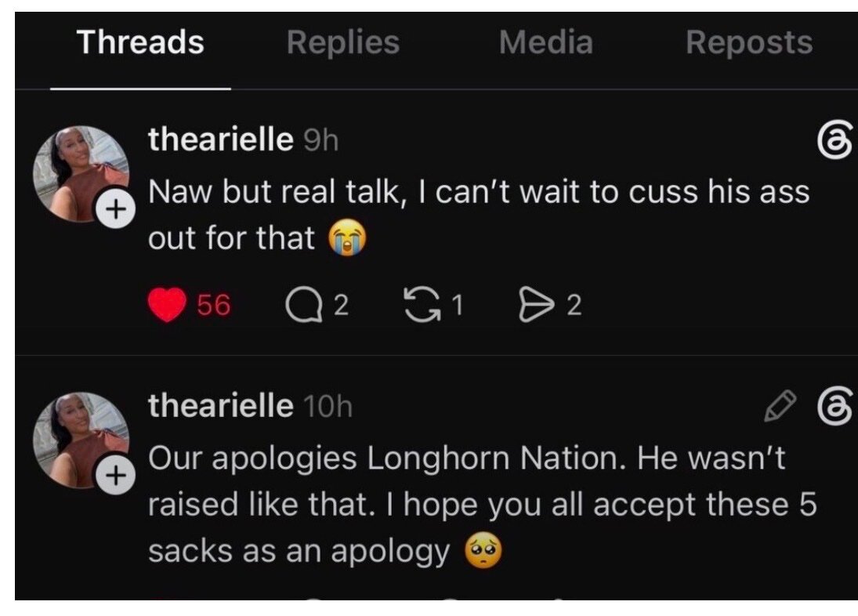858x616 pixels.
Task: Open the edit pencil on the 10h post
Action: [x=780, y=405]
